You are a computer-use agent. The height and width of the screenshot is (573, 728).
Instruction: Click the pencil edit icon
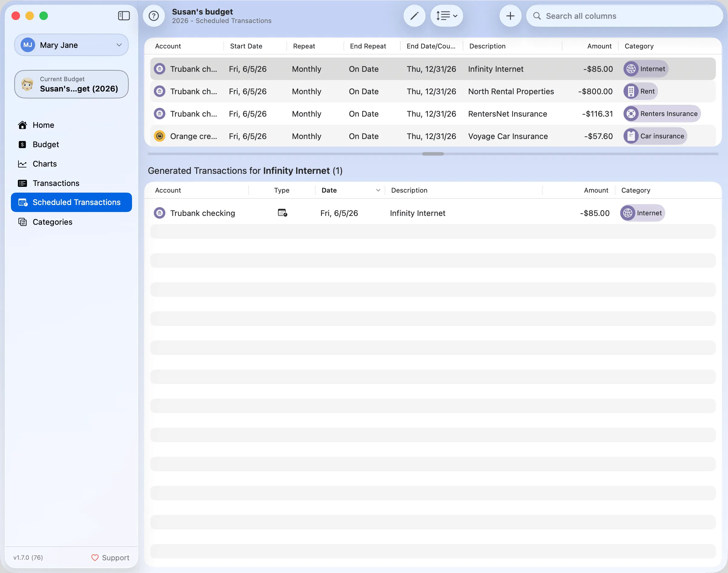[x=414, y=16]
